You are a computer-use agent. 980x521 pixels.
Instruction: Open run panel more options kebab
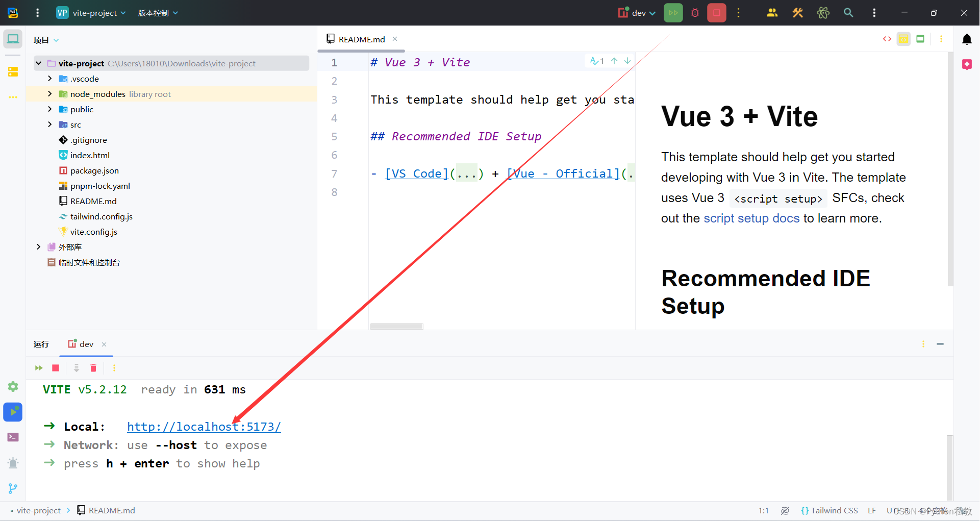pos(114,368)
